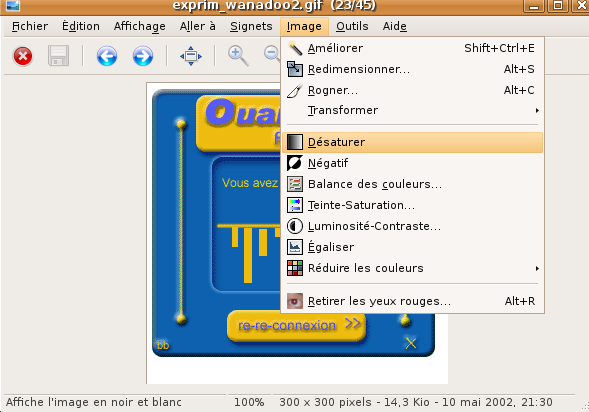This screenshot has width=589, height=412.
Task: Open the Outils menu
Action: click(x=352, y=26)
